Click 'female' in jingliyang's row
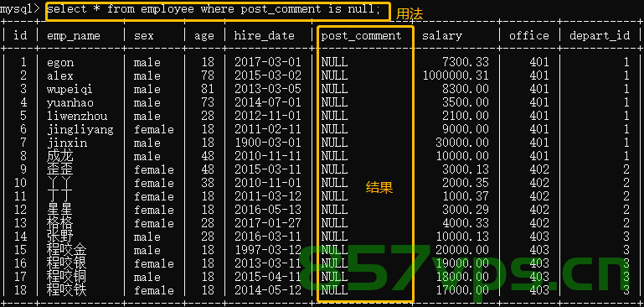The image size is (644, 307). (x=153, y=129)
